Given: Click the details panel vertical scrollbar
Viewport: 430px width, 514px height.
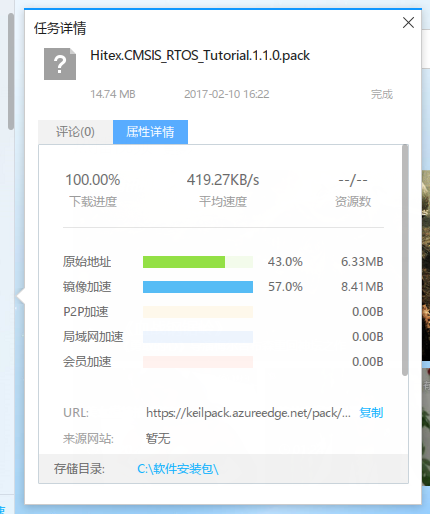Looking at the screenshot, I should [405, 260].
